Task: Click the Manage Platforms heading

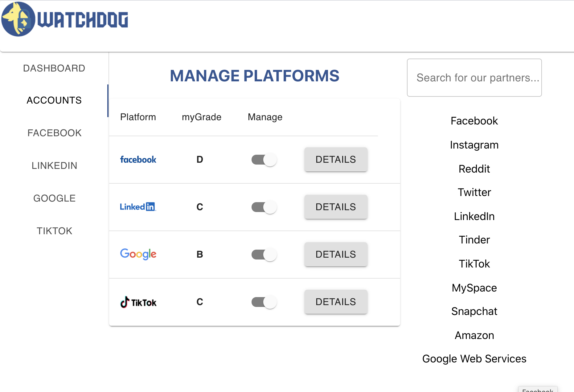Action: click(255, 76)
